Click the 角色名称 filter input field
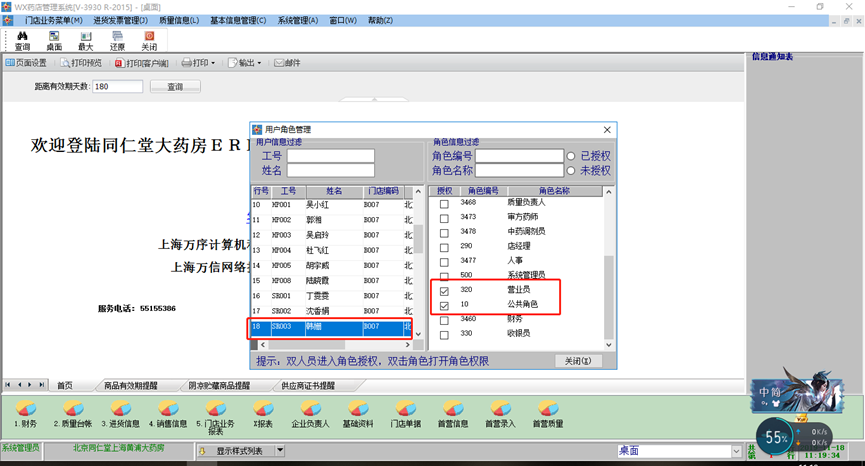This screenshot has width=865, height=466. pos(519,170)
